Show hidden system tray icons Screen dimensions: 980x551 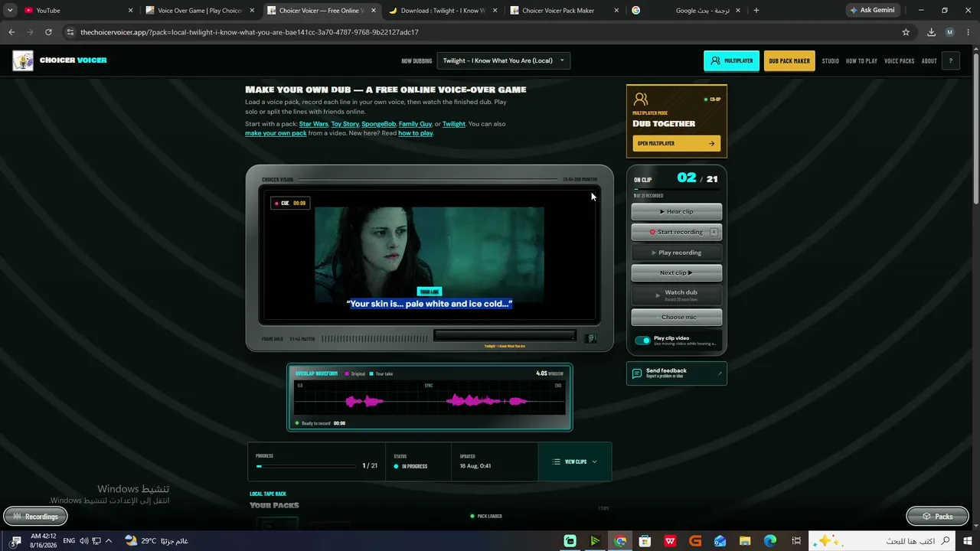pyautogui.click(x=109, y=541)
